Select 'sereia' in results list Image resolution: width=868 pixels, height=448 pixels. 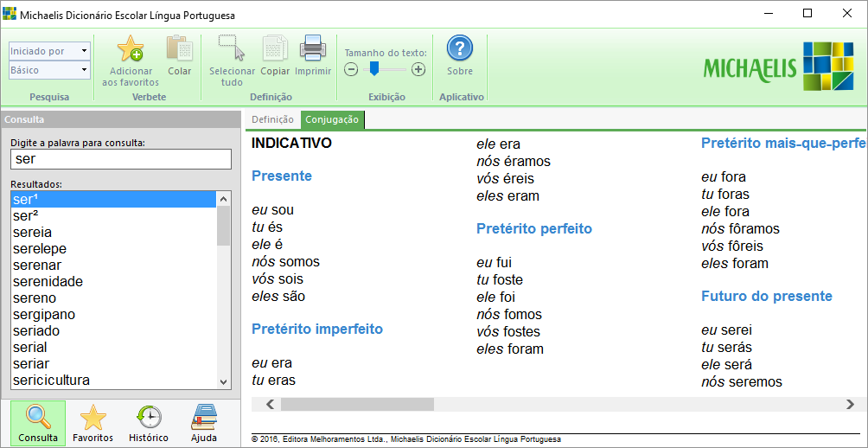pyautogui.click(x=113, y=232)
